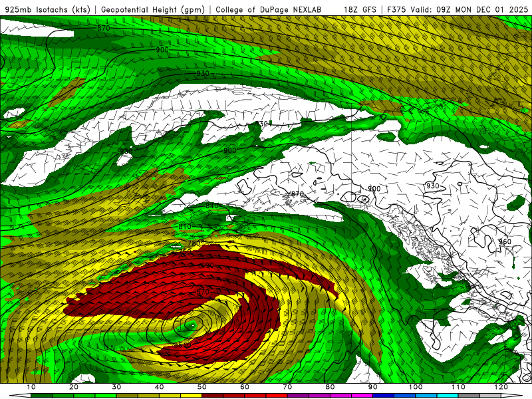Image resolution: width=532 pixels, height=399 pixels.
Task: Click the '20' knots scale label
Action: click(x=74, y=387)
